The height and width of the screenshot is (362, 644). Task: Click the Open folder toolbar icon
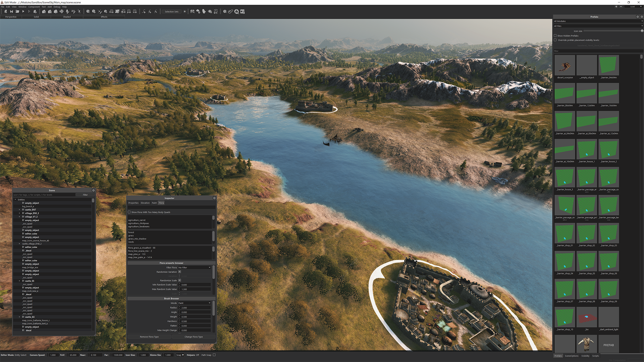(17, 11)
